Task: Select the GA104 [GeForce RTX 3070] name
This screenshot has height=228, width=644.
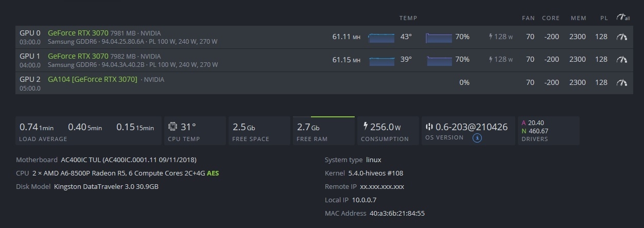Action: (x=93, y=79)
